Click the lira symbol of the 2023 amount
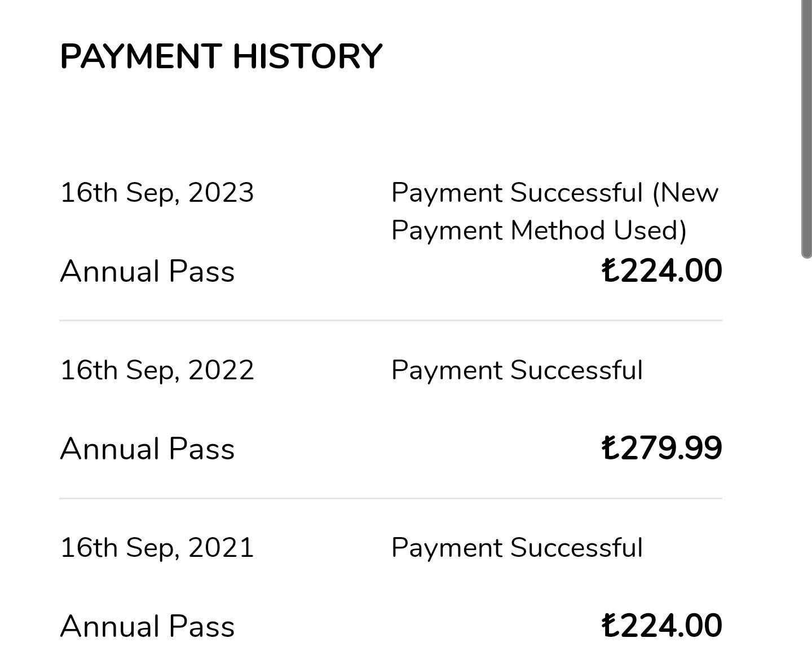This screenshot has width=812, height=660. 611,271
